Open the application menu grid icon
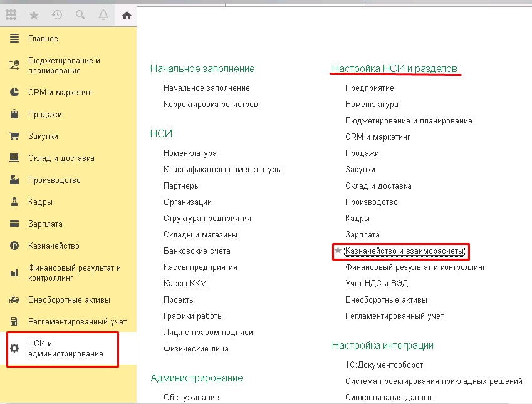Viewport: 532px width, 404px height. pyautogui.click(x=10, y=14)
